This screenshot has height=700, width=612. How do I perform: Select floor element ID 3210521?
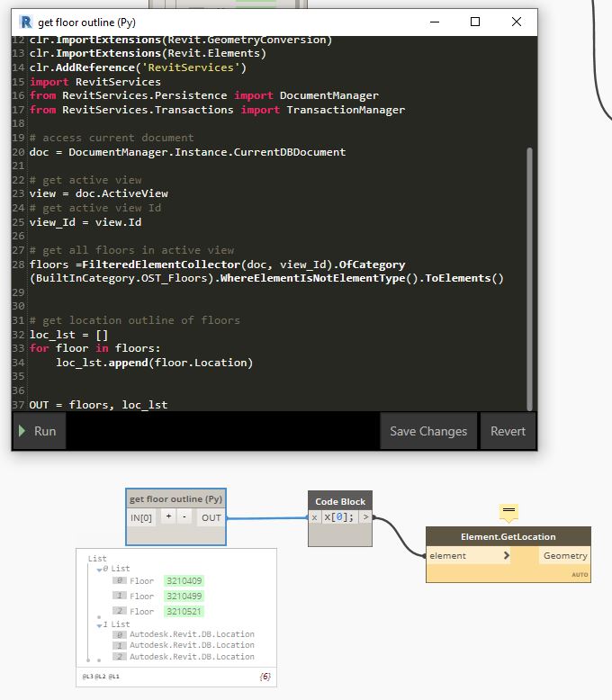[184, 611]
